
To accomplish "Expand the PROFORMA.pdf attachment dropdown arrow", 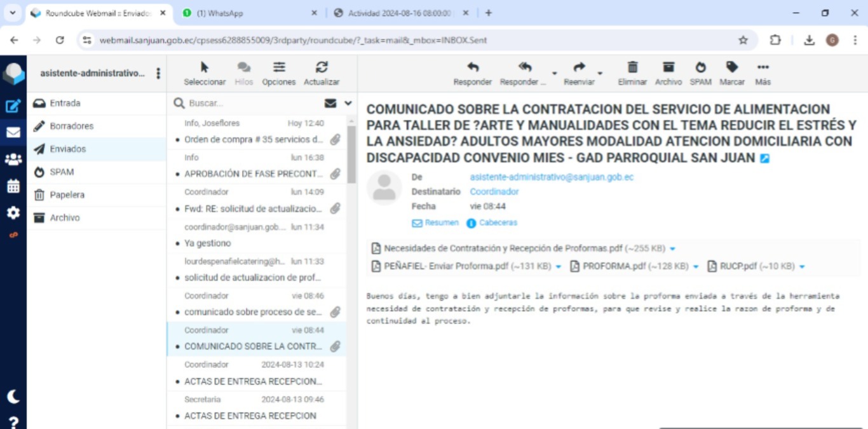I will 696,267.
